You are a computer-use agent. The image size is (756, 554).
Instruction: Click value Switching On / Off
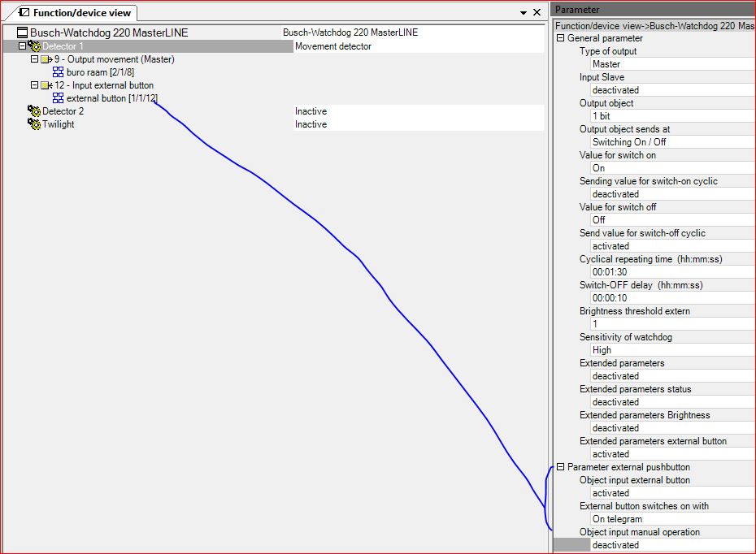(673, 142)
